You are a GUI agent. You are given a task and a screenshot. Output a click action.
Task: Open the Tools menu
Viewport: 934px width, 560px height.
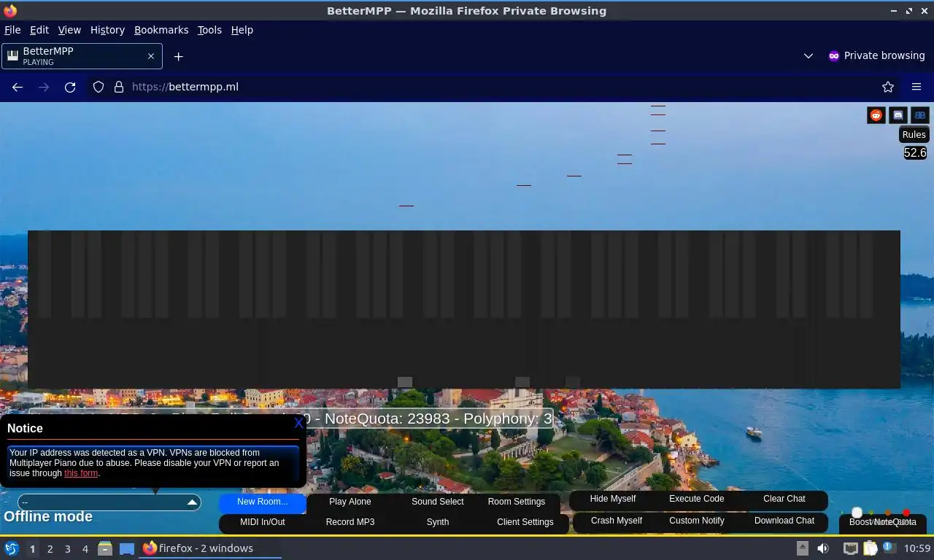click(x=209, y=30)
